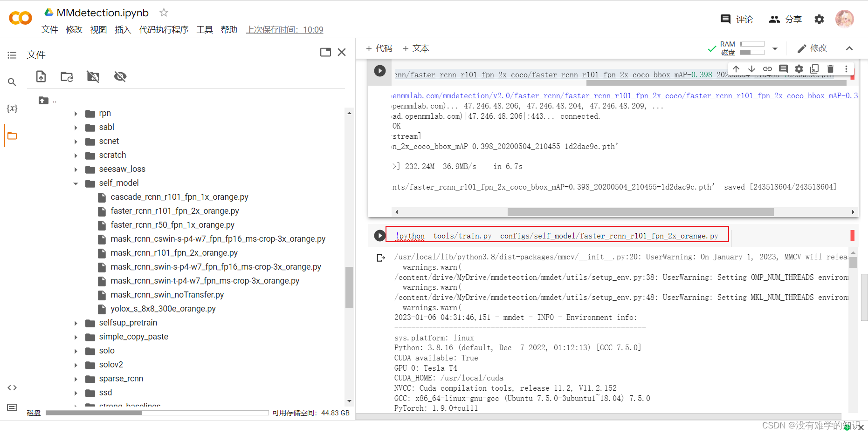The width and height of the screenshot is (868, 434).
Task: Move the cell down
Action: click(751, 69)
